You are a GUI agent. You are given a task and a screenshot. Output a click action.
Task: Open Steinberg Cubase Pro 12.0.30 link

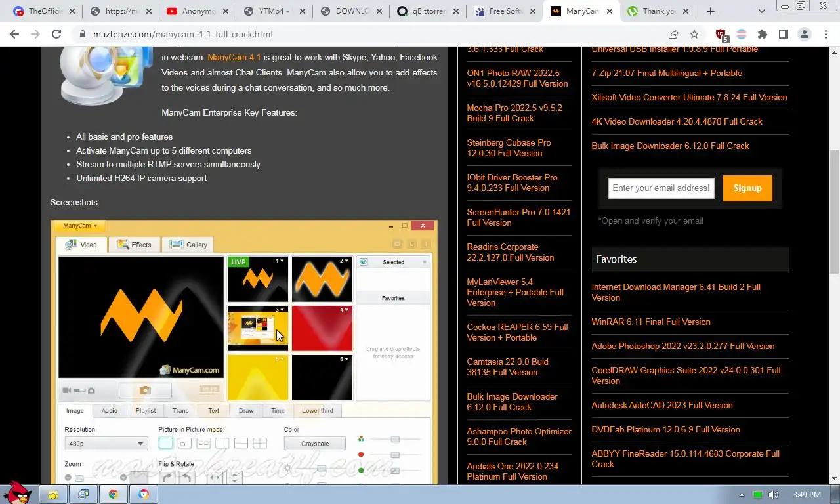(x=509, y=148)
